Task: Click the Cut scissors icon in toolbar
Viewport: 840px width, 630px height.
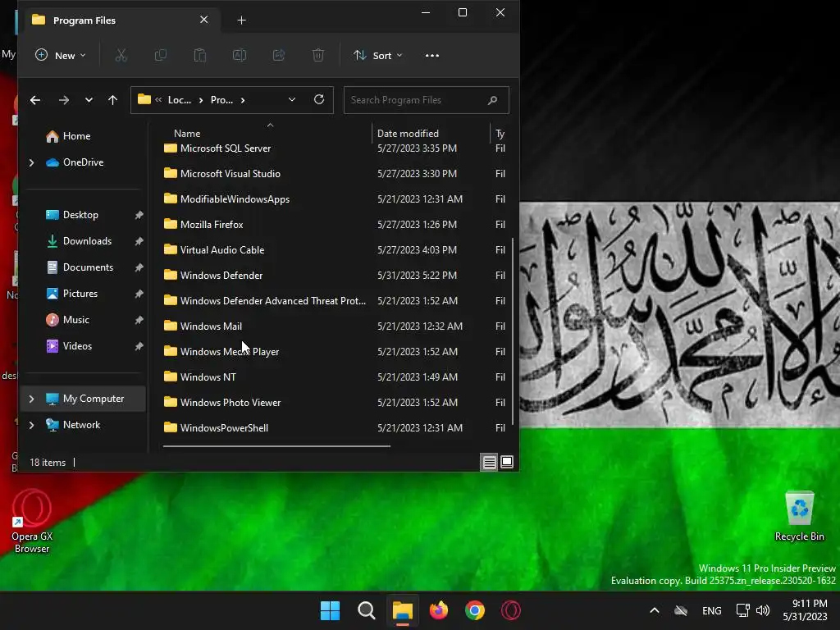Action: (121, 55)
